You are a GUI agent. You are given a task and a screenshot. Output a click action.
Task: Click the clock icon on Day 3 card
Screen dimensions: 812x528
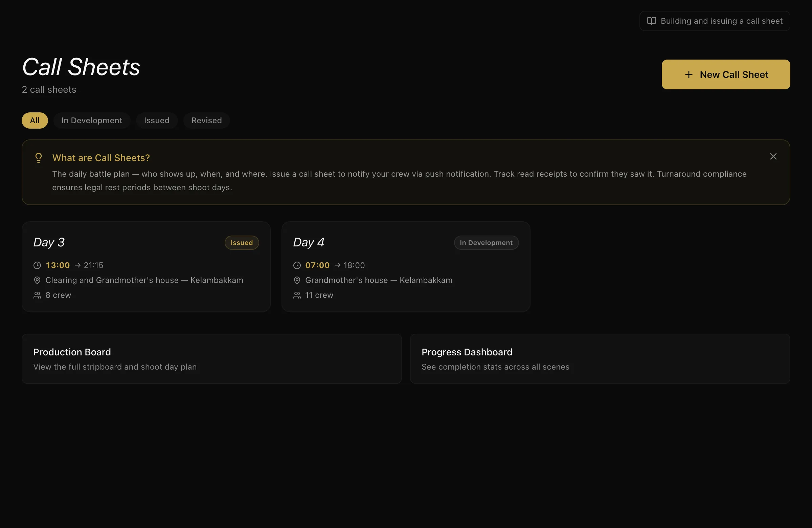pos(37,265)
